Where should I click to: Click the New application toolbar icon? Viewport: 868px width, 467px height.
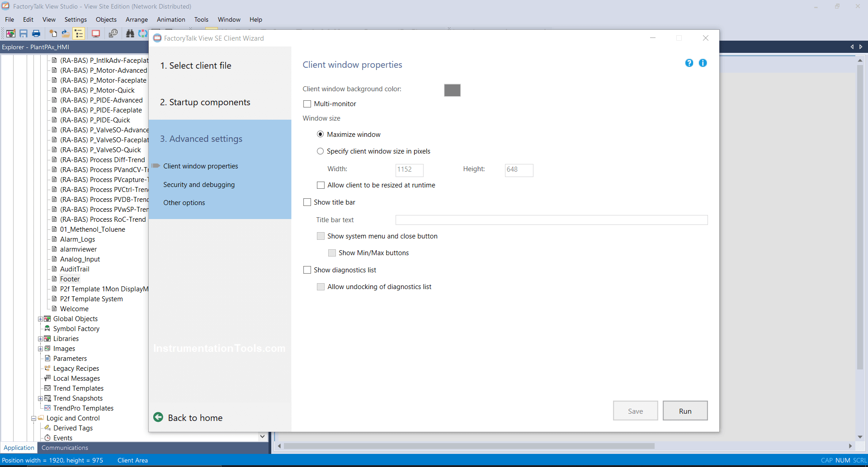click(53, 33)
